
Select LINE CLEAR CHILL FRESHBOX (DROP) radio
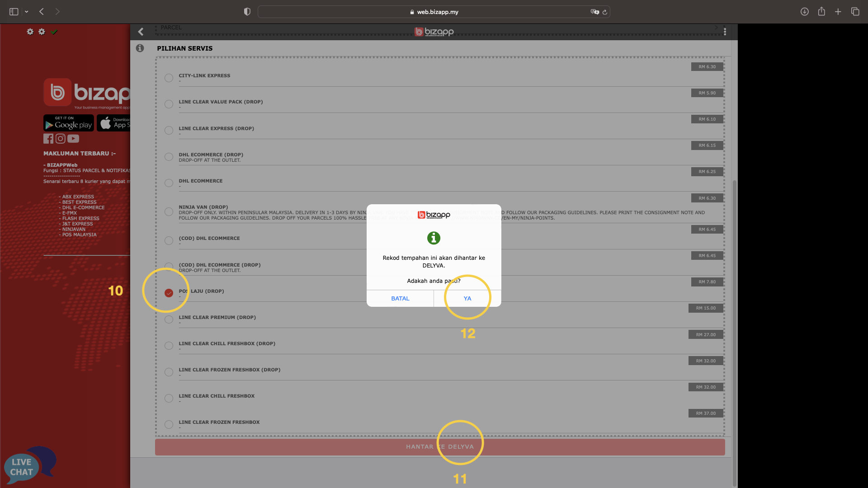coord(169,346)
